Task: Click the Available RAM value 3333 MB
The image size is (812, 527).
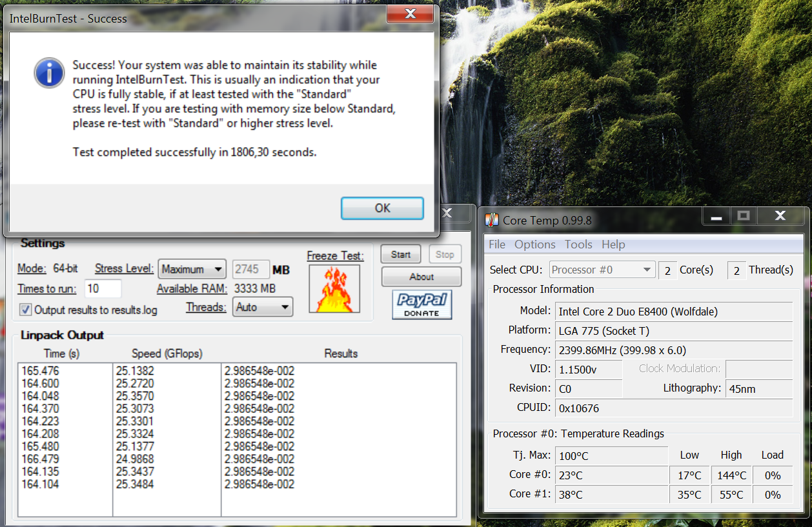Action: pos(255,288)
